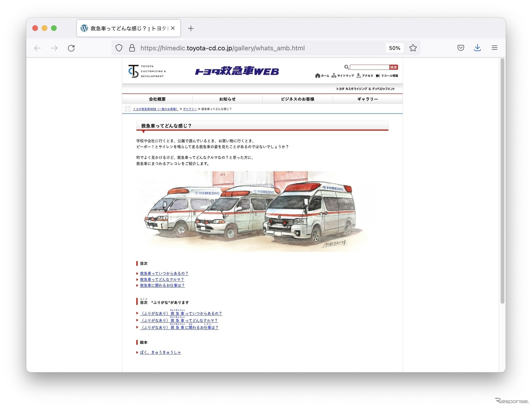Click the site search input field
532x407 pixels.
pos(369,67)
